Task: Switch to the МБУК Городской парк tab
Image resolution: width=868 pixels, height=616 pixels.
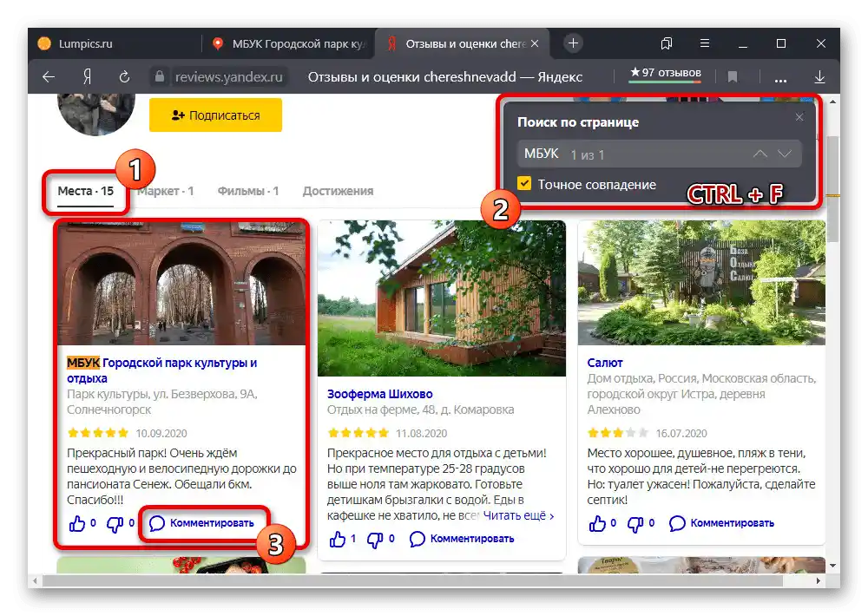Action: click(x=288, y=43)
